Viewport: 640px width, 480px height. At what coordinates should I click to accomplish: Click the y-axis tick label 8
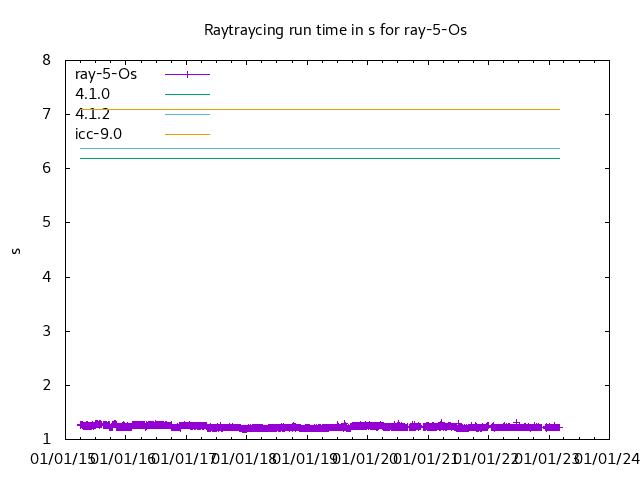46,60
